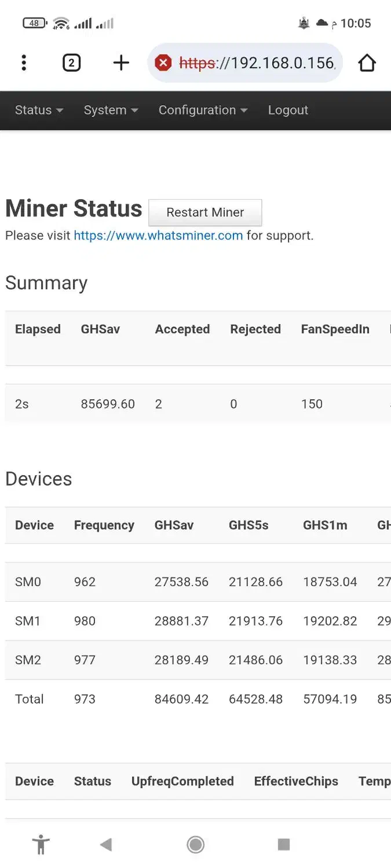
Task: Select the SM0 device row
Action: tap(28, 582)
